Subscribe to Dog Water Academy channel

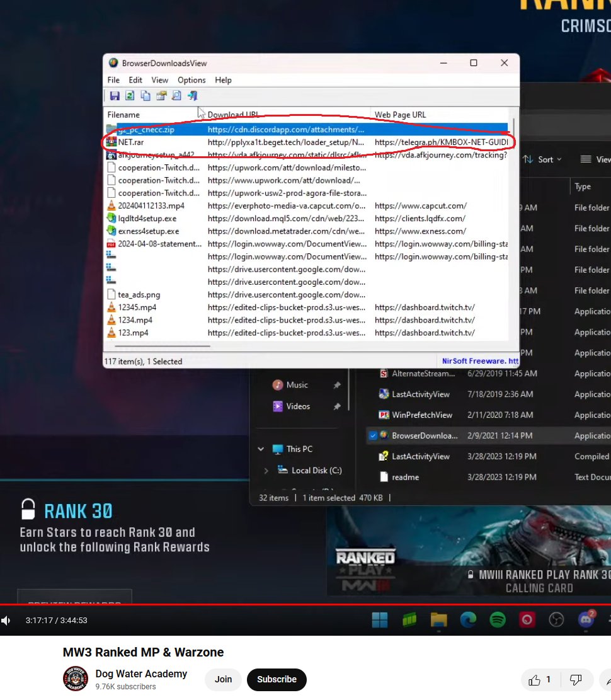click(x=277, y=679)
